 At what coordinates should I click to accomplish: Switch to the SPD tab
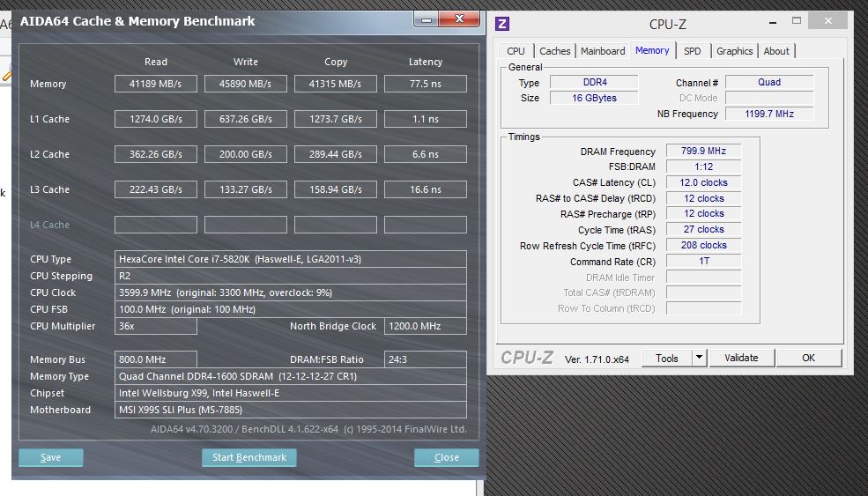[x=693, y=51]
